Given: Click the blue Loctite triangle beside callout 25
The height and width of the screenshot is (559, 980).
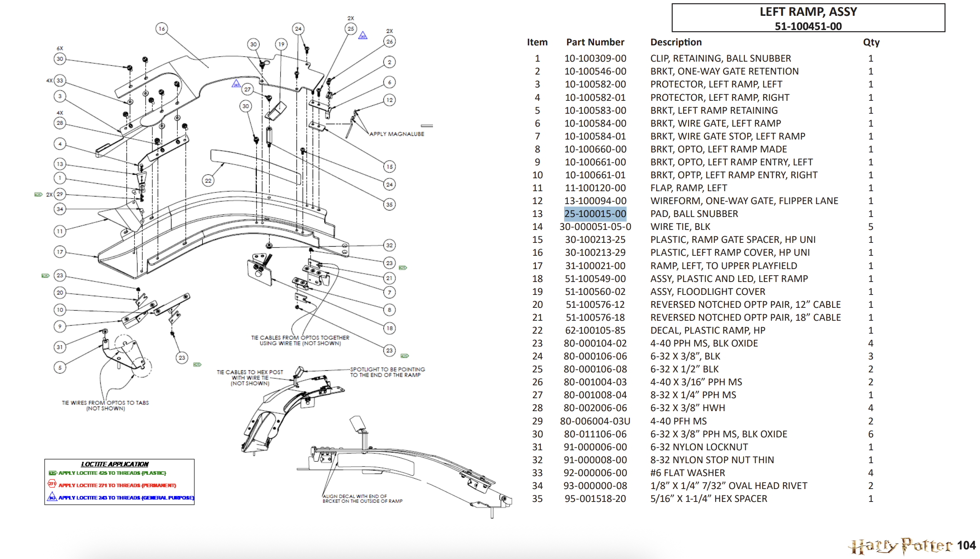Looking at the screenshot, I should click(x=363, y=35).
